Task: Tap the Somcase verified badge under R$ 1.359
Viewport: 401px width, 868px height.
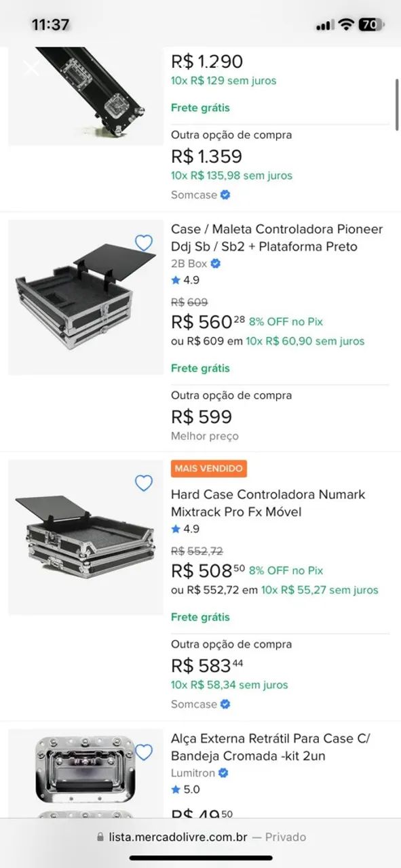Action: (x=225, y=195)
